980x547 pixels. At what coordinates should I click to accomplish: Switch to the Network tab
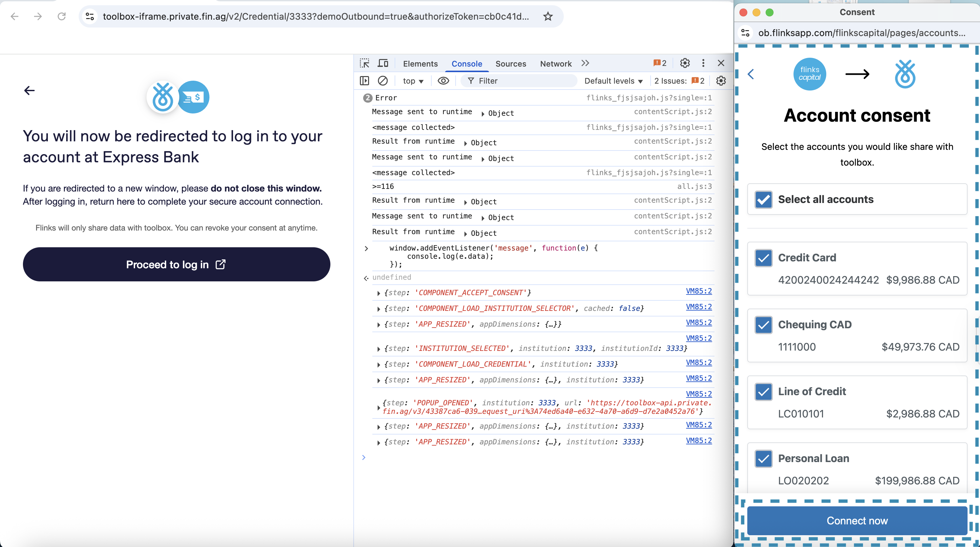pyautogui.click(x=556, y=64)
